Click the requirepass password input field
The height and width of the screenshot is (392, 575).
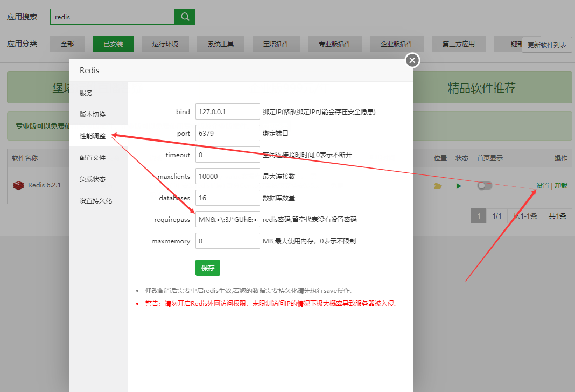pyautogui.click(x=227, y=219)
